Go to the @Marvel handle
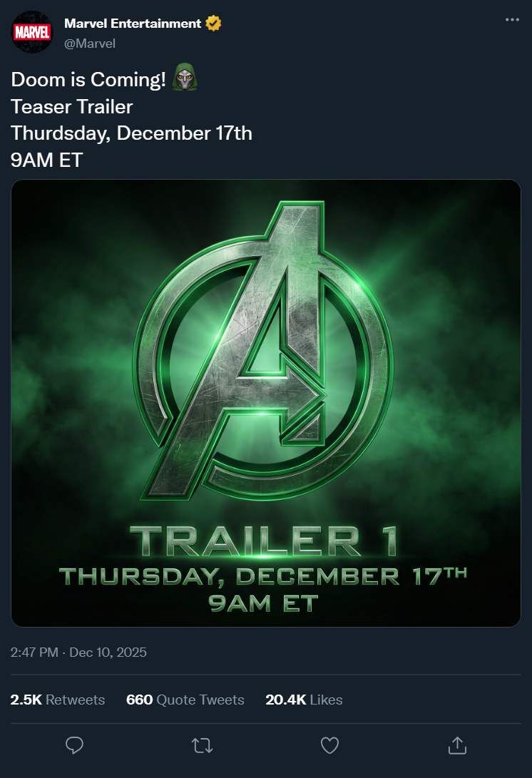This screenshot has width=532, height=778. [90, 43]
